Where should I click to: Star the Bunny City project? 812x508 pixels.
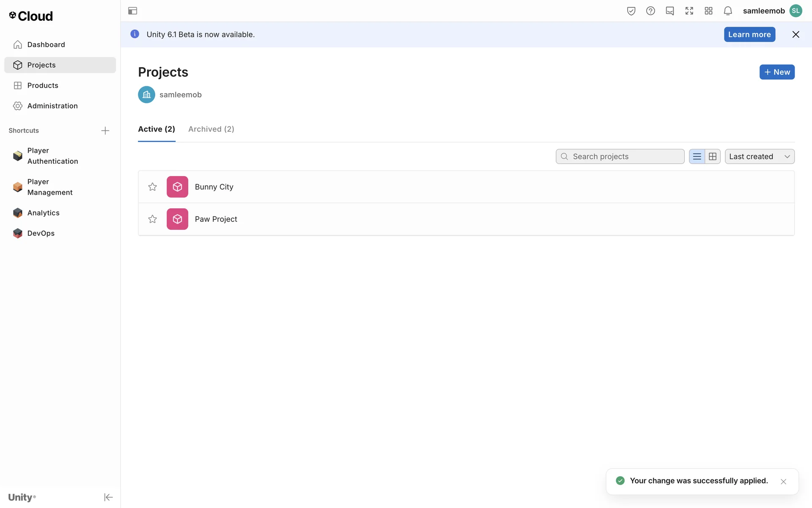point(153,187)
